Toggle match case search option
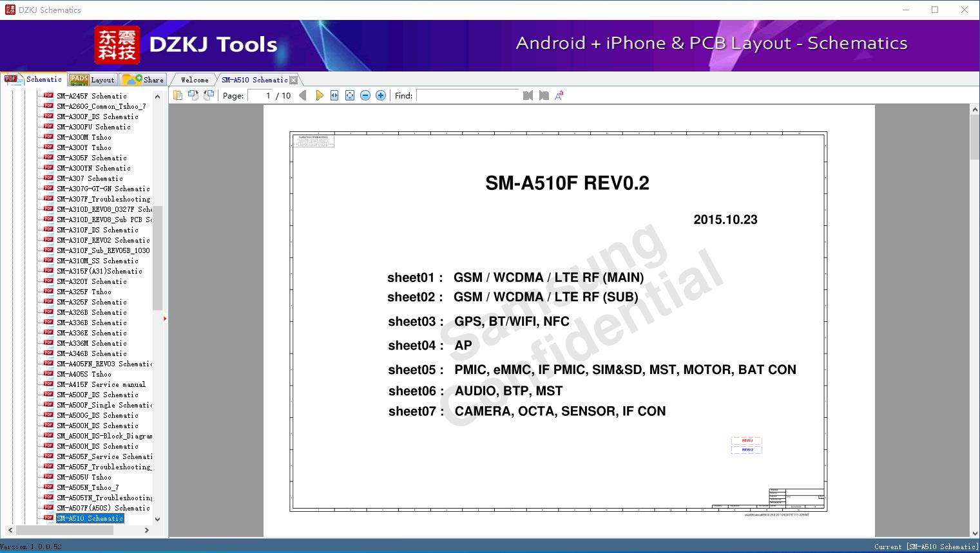 [559, 95]
